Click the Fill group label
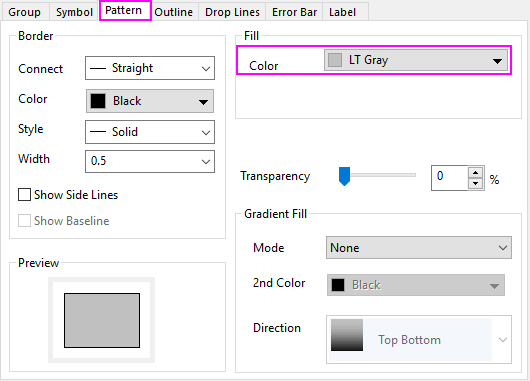The image size is (530, 381). (251, 36)
